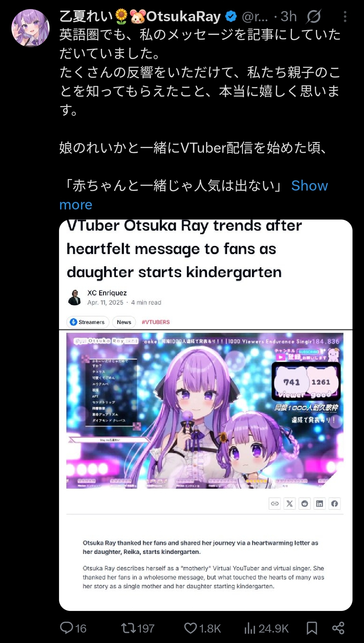
Task: Open the reply icon with 16 comments
Action: click(x=67, y=628)
